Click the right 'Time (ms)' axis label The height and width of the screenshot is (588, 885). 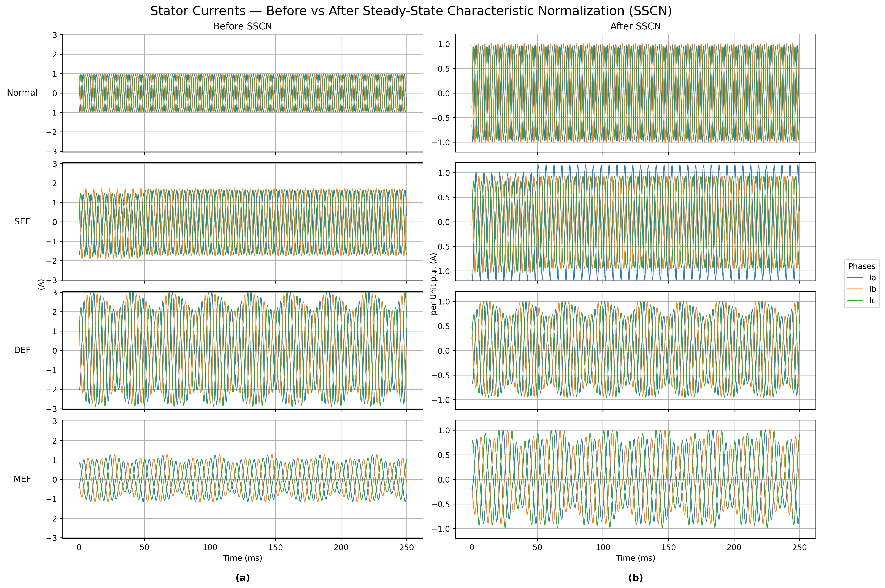coord(635,558)
